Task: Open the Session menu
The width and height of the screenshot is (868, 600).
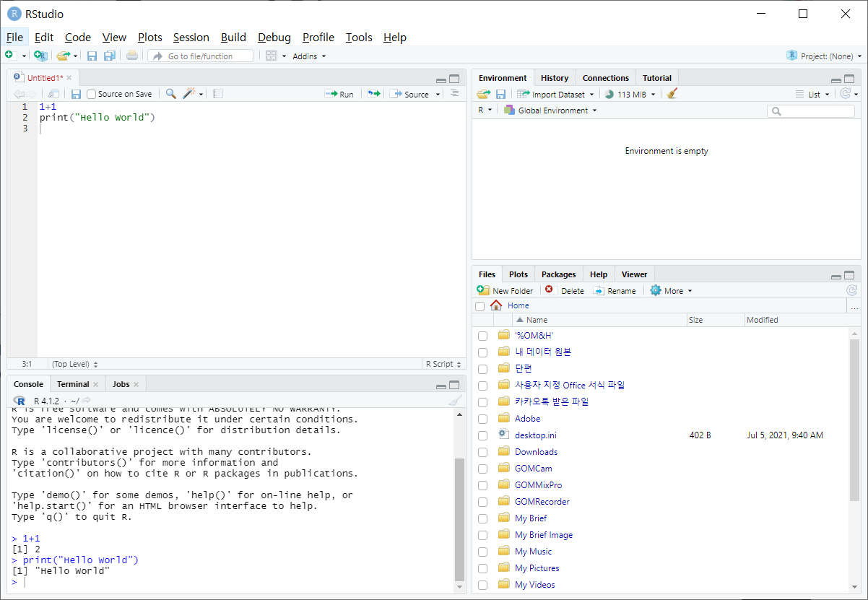Action: (x=191, y=38)
